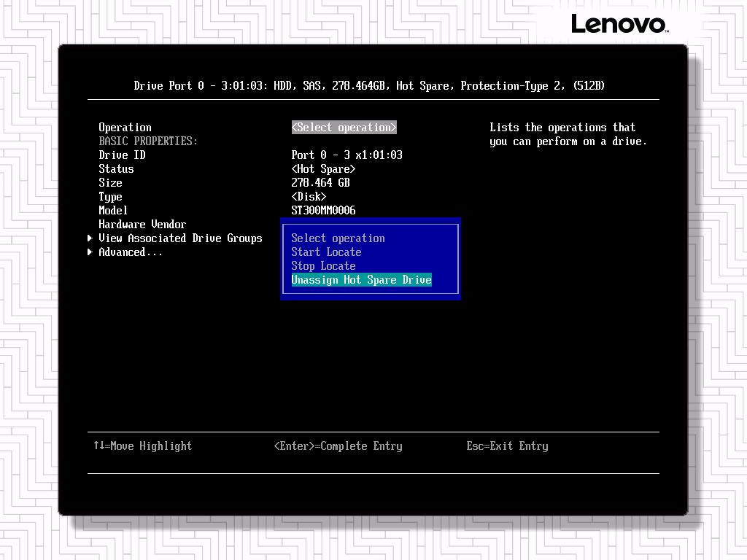Open View Associated Drive Groups

point(180,238)
